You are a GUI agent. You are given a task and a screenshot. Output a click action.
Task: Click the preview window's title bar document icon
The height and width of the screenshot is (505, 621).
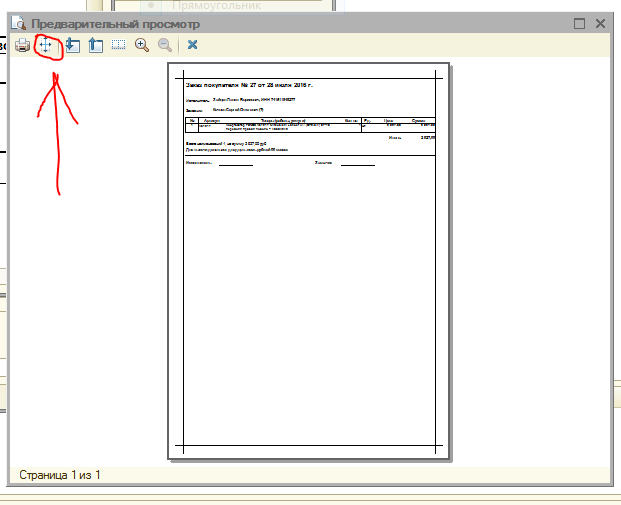[20, 23]
